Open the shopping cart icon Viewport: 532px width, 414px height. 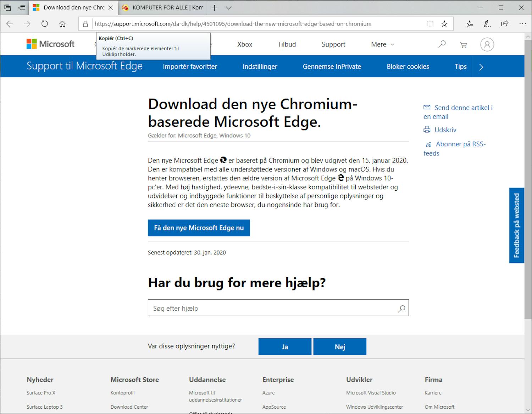[x=463, y=45]
